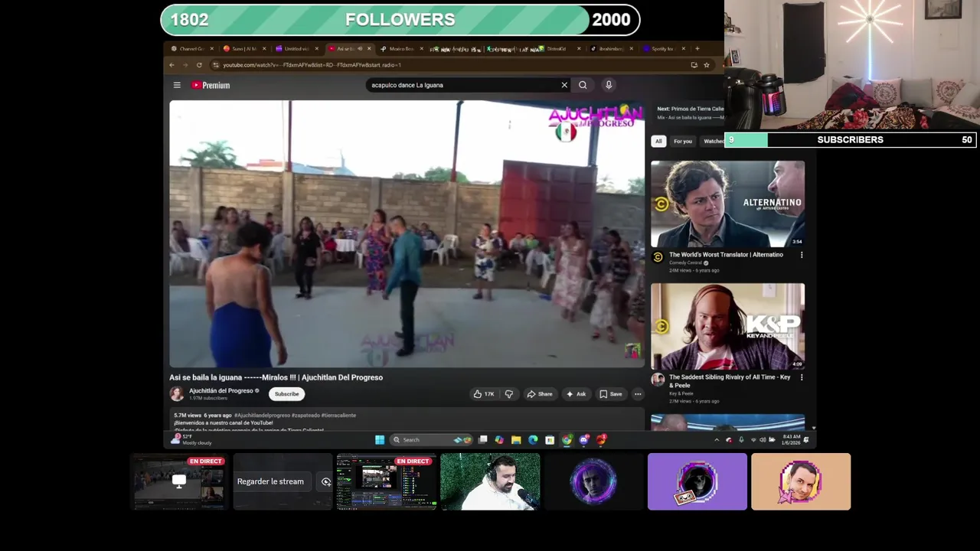Select the bearded streamer webcam tile
The width and height of the screenshot is (980, 551).
[490, 481]
